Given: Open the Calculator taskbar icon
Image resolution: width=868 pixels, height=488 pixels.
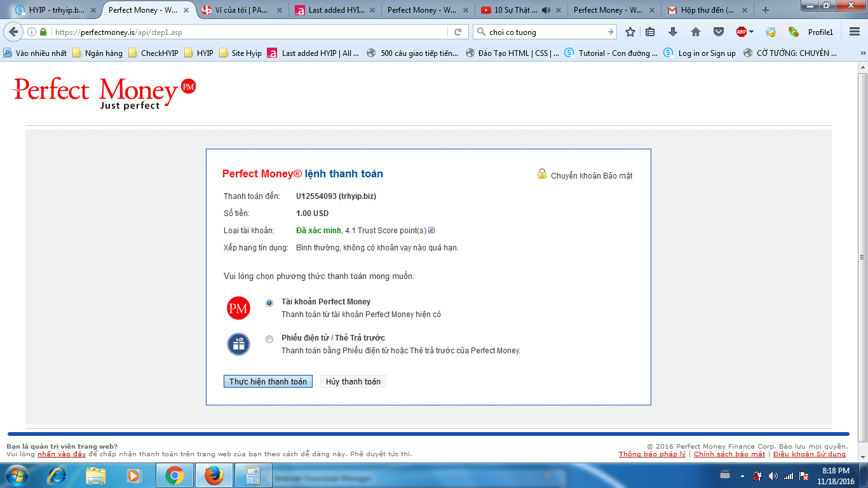Looking at the screenshot, I should tap(254, 475).
